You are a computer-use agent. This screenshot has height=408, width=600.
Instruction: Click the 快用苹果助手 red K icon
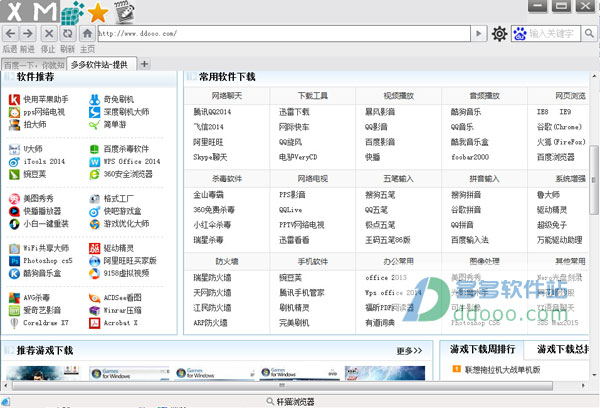[x=14, y=100]
